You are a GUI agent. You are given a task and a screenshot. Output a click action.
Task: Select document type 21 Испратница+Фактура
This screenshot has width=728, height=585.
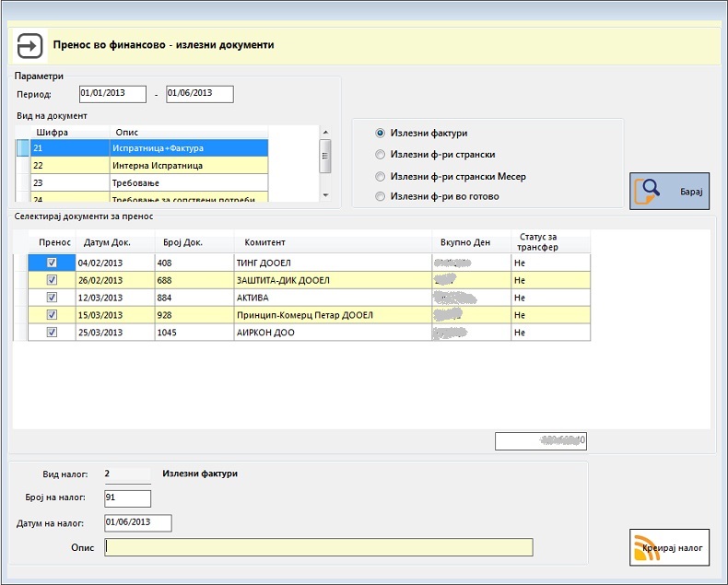(149, 148)
